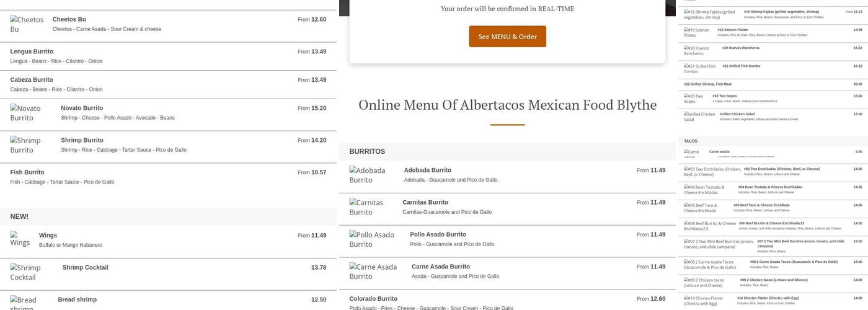Open #05 Beef Taco & Cheese Enchilada title
Viewport: 868px width, 310px height.
point(761,205)
